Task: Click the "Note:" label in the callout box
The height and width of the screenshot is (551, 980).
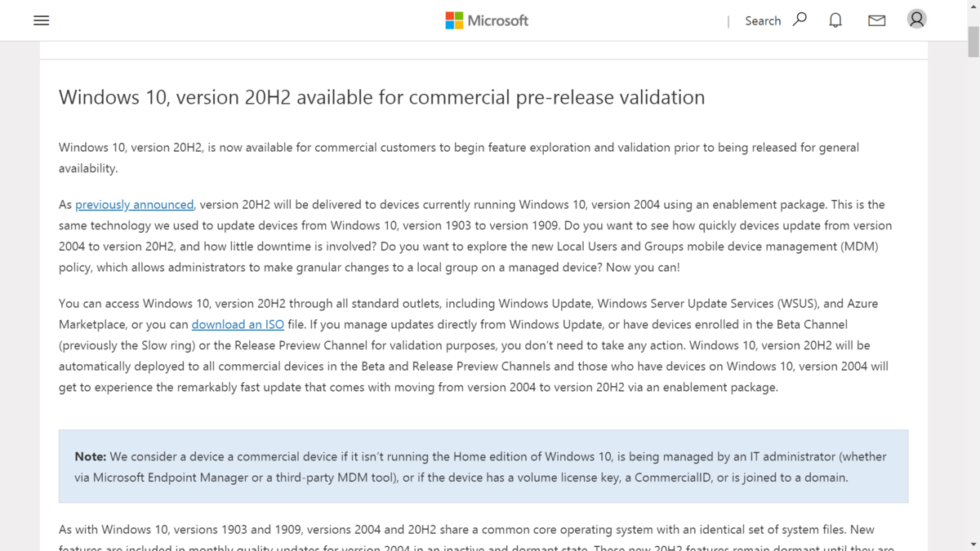Action: [91, 456]
